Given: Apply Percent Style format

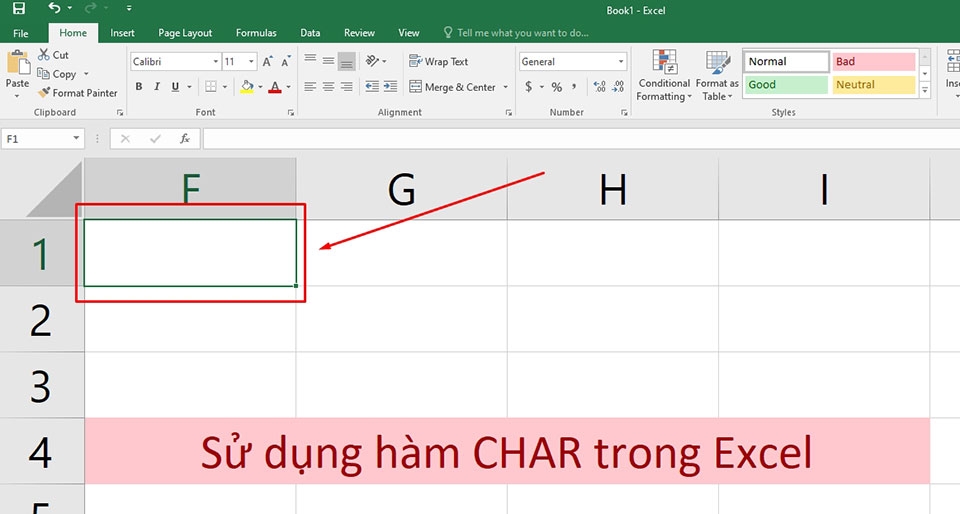Looking at the screenshot, I should pyautogui.click(x=557, y=87).
